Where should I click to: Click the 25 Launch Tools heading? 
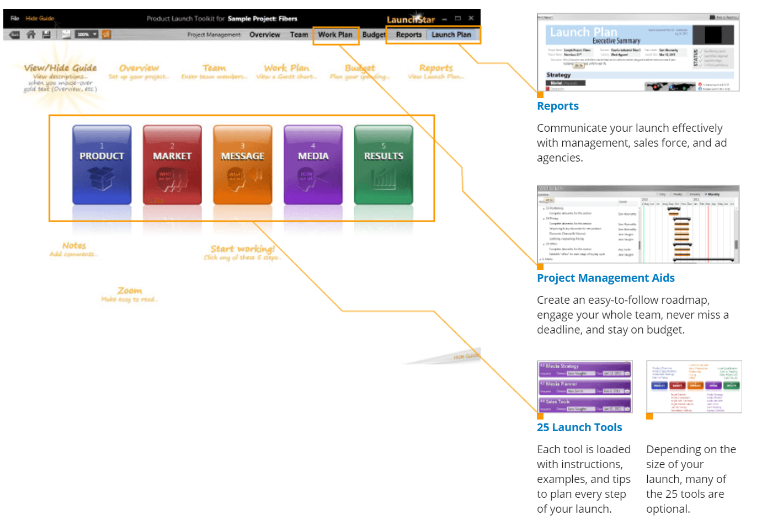(579, 427)
